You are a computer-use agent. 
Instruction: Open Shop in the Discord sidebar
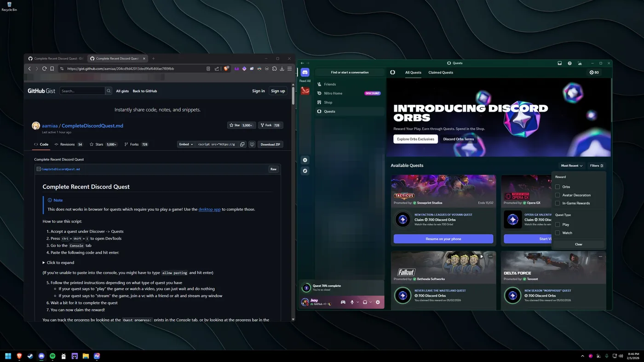click(350, 102)
